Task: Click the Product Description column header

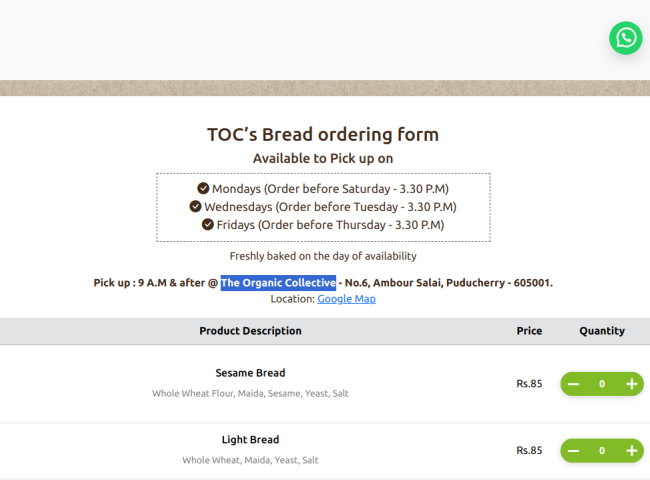Action: pos(250,331)
